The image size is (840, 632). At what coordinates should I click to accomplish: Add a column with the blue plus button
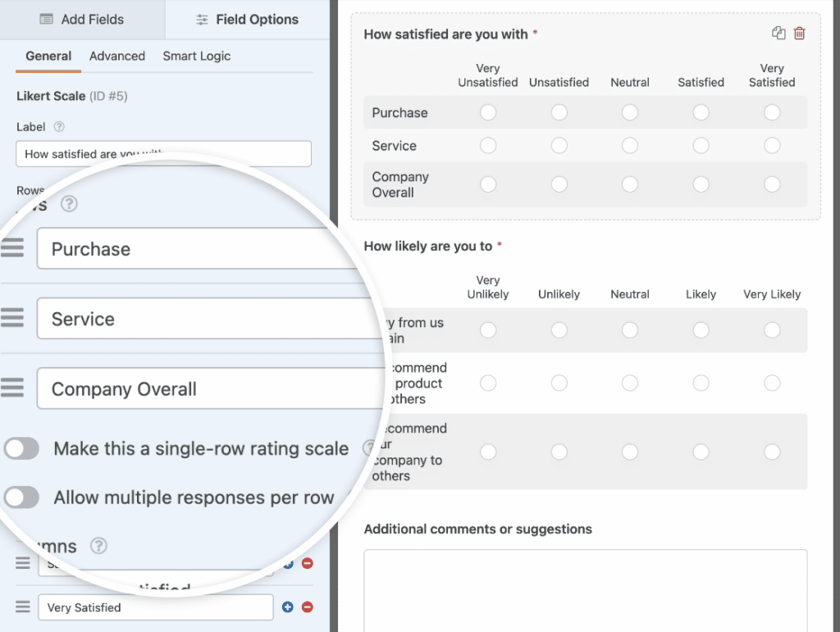tap(288, 607)
